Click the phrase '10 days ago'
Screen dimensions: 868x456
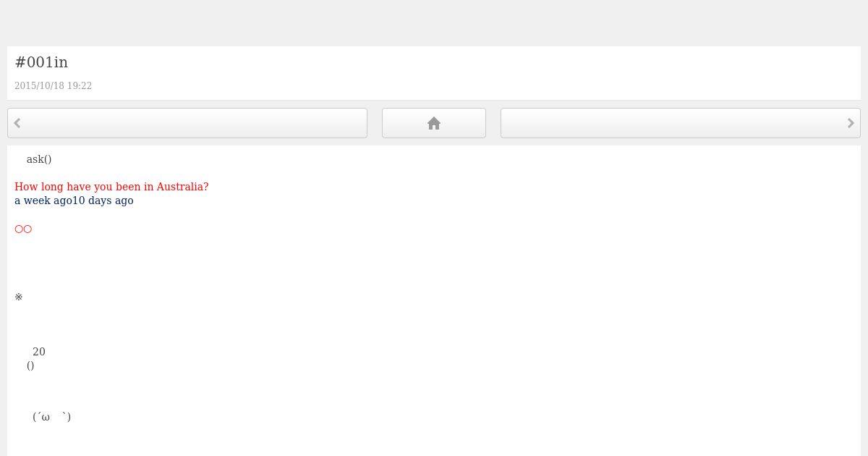[x=103, y=200]
